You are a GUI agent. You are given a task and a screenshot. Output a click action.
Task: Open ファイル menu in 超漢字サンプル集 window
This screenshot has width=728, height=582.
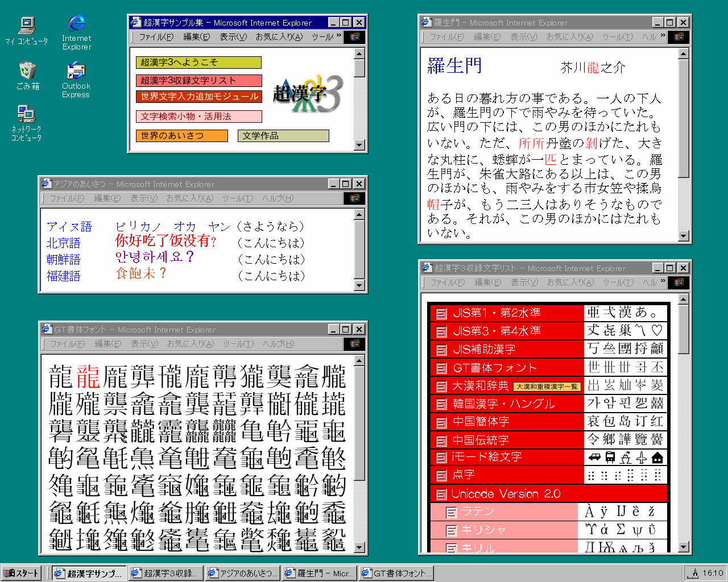(x=156, y=37)
